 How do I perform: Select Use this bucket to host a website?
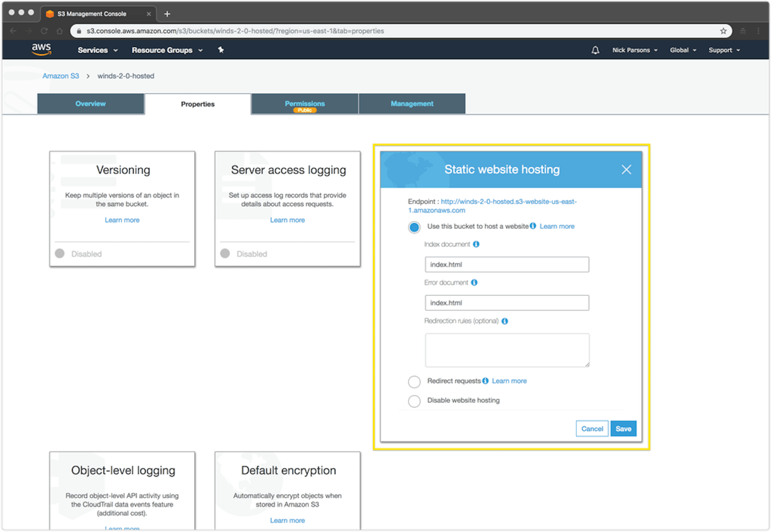pyautogui.click(x=414, y=227)
